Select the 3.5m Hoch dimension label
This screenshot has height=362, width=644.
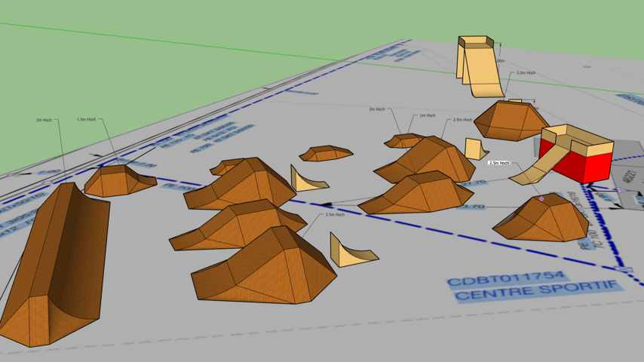pos(335,215)
